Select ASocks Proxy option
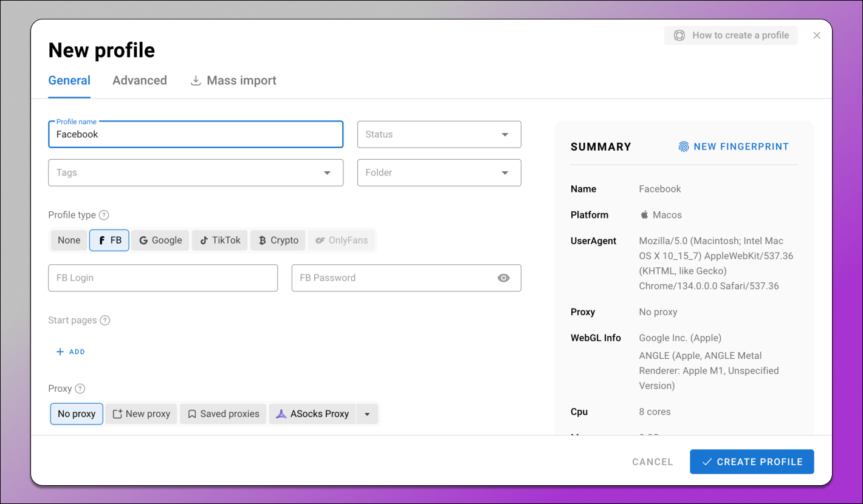This screenshot has height=504, width=863. point(312,414)
